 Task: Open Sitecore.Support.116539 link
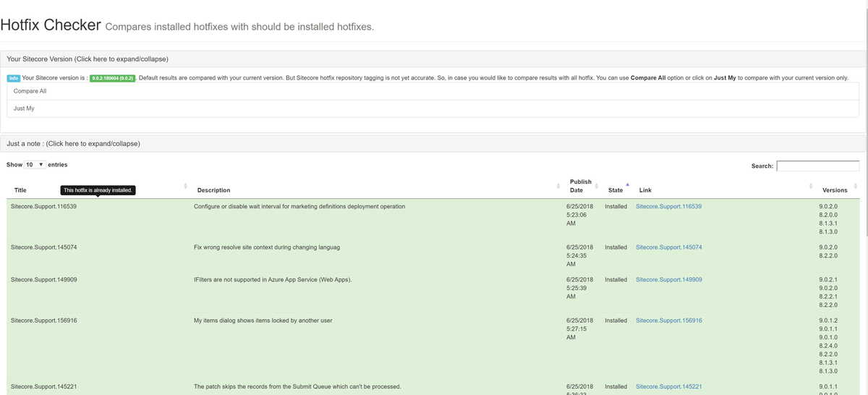click(x=668, y=206)
